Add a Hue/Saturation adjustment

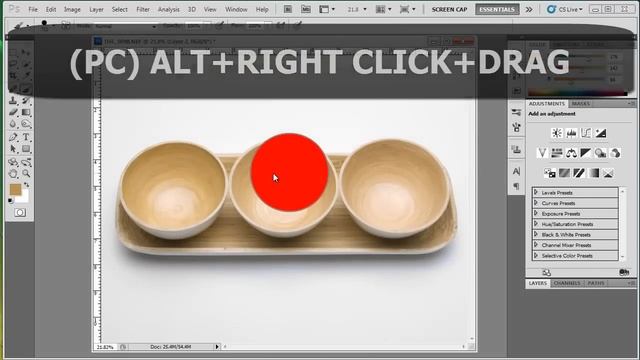[557, 153]
